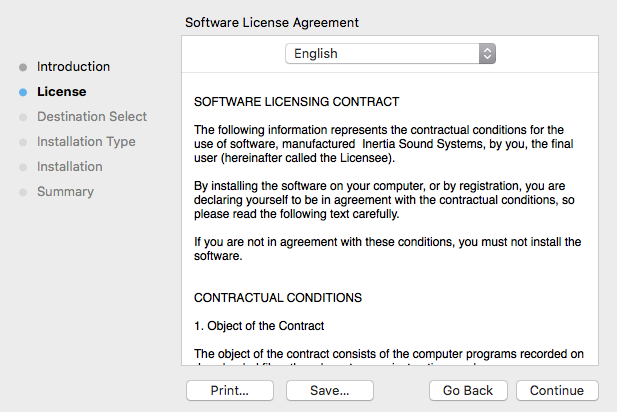Choose the Installation Type step label

click(86, 142)
